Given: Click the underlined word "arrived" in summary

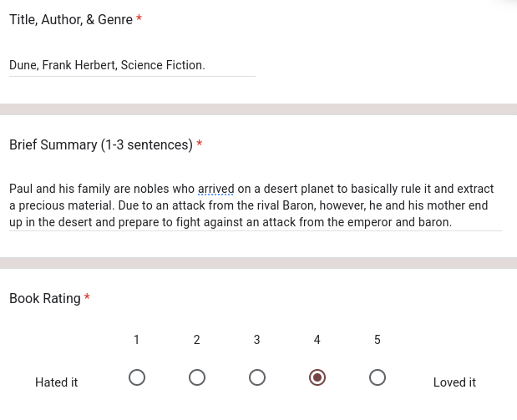Looking at the screenshot, I should pos(215,189).
